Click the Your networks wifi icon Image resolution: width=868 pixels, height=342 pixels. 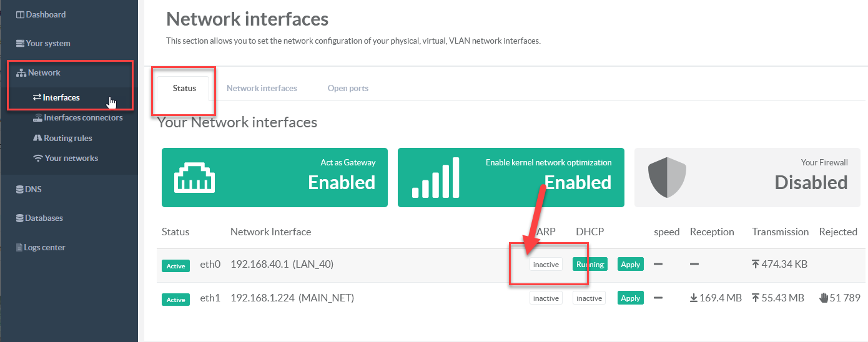pyautogui.click(x=38, y=159)
